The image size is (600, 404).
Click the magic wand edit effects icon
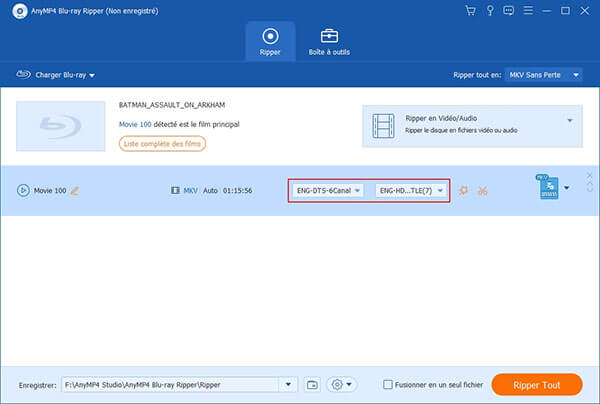coord(462,190)
